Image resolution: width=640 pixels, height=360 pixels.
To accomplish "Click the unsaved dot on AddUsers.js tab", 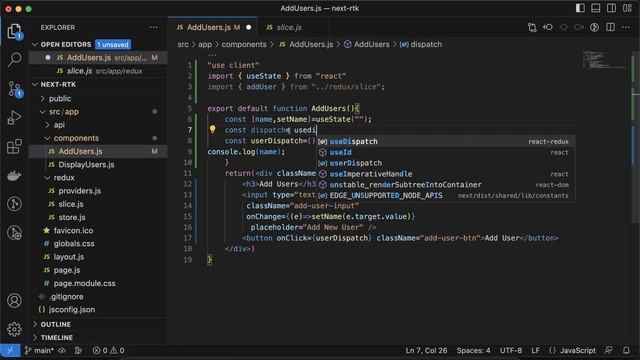I will point(249,27).
